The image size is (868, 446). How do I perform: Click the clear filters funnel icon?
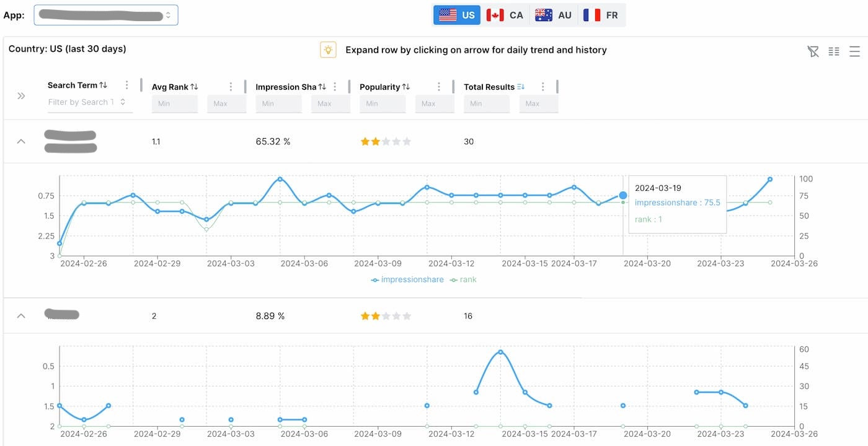pos(813,51)
